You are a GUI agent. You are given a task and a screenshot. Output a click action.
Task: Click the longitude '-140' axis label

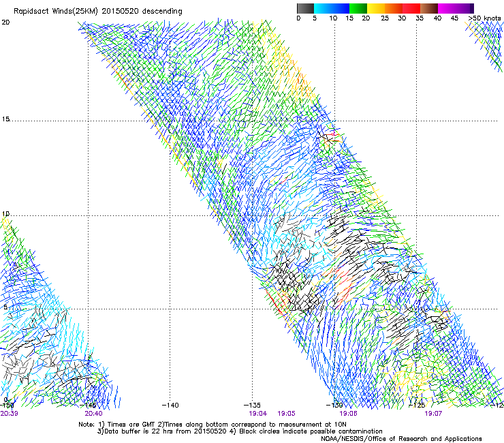[x=170, y=406]
